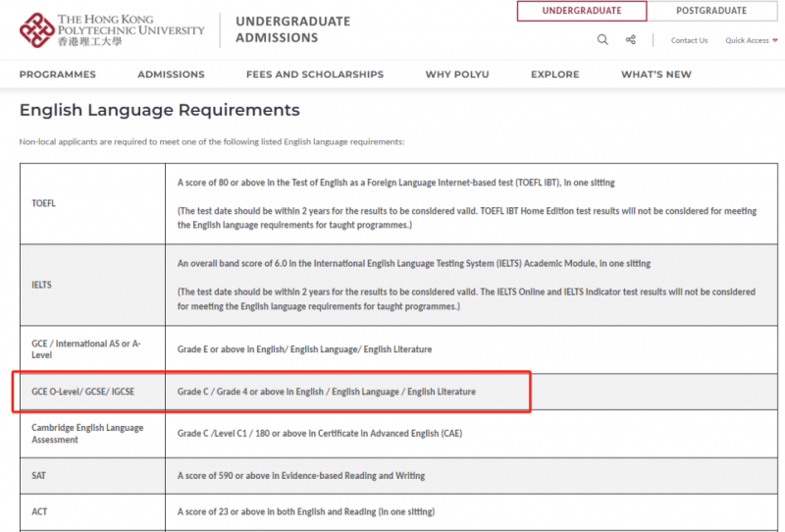Select the GCE O-Level/ GCSE/ IGCSE cell

(x=92, y=392)
